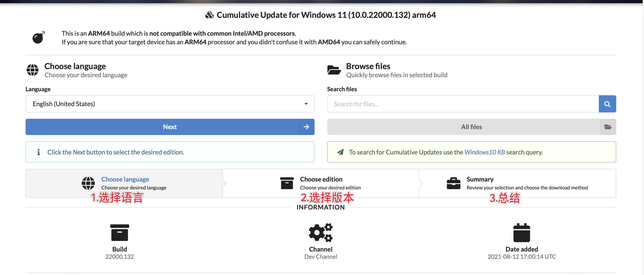Click the archive box icon in Choose edition step
644x275 pixels.
click(x=287, y=183)
